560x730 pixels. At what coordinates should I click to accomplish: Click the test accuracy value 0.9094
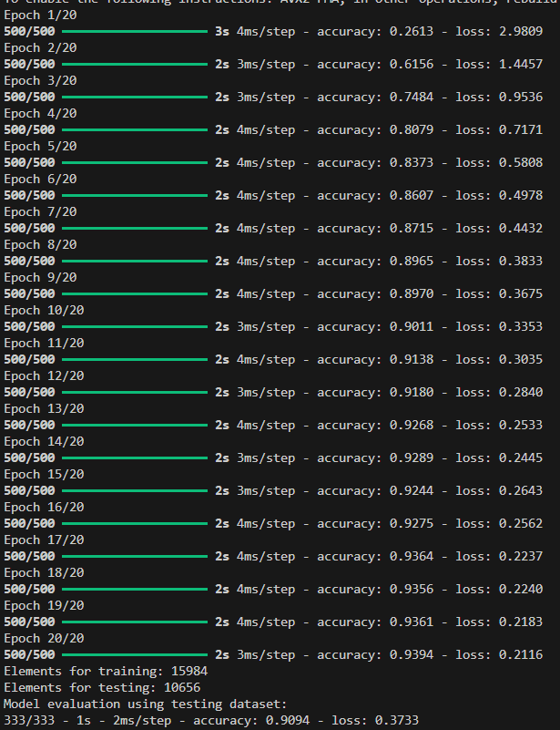tap(288, 720)
